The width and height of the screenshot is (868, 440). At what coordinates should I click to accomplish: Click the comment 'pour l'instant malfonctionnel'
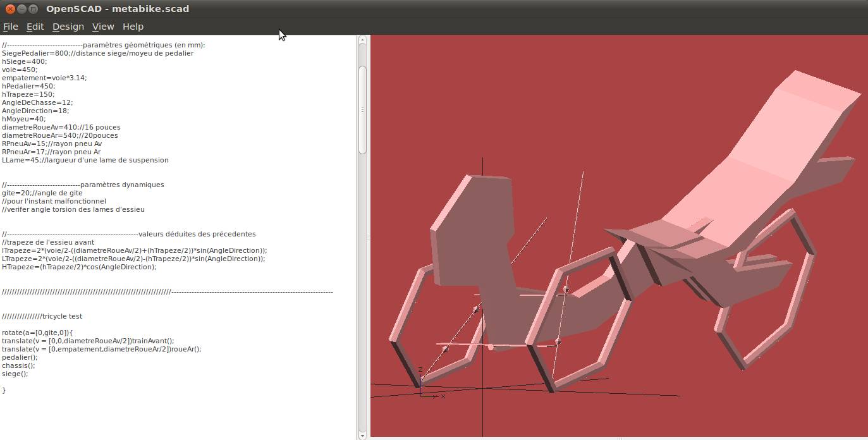54,201
